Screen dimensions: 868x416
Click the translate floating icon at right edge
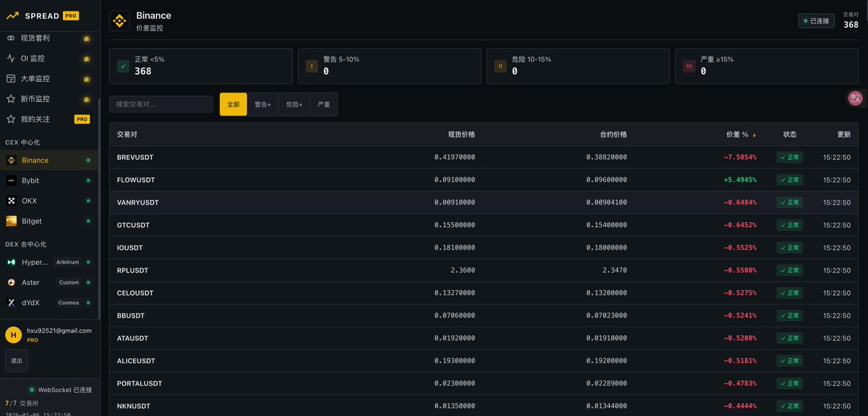tap(855, 98)
